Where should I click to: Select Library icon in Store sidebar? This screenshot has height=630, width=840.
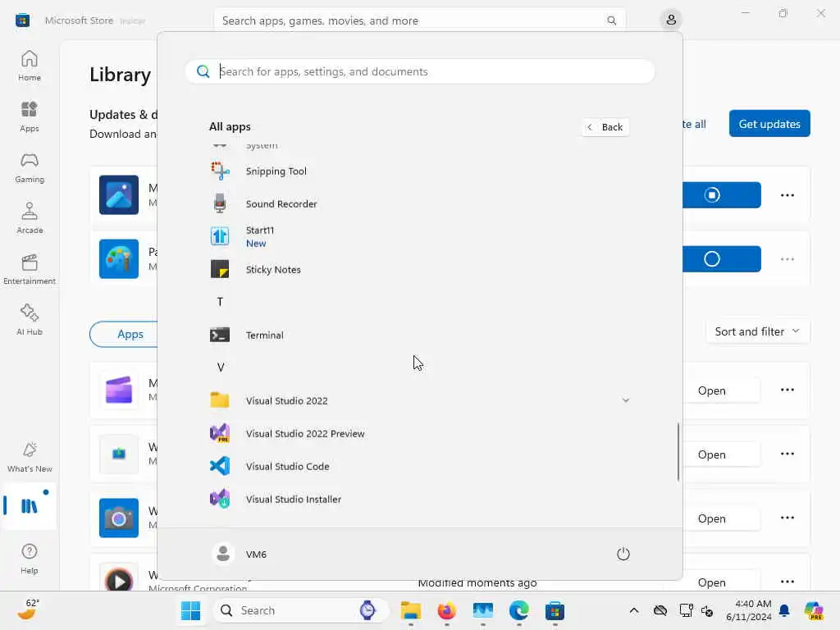(x=30, y=505)
